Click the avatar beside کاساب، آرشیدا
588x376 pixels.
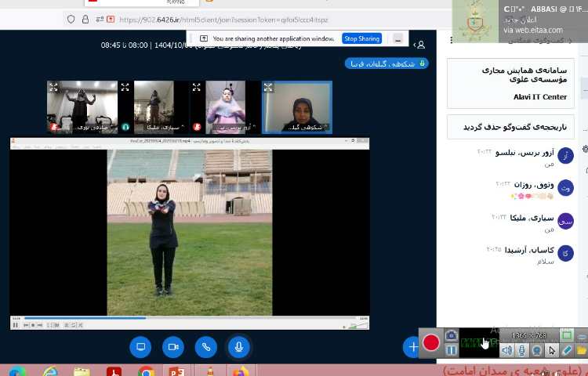point(565,253)
